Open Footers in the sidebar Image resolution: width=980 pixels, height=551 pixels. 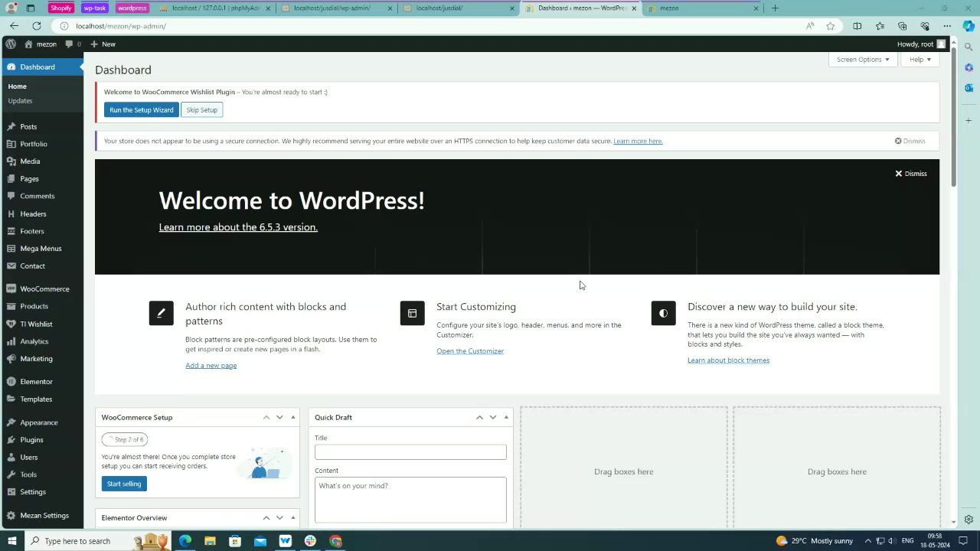(x=32, y=231)
